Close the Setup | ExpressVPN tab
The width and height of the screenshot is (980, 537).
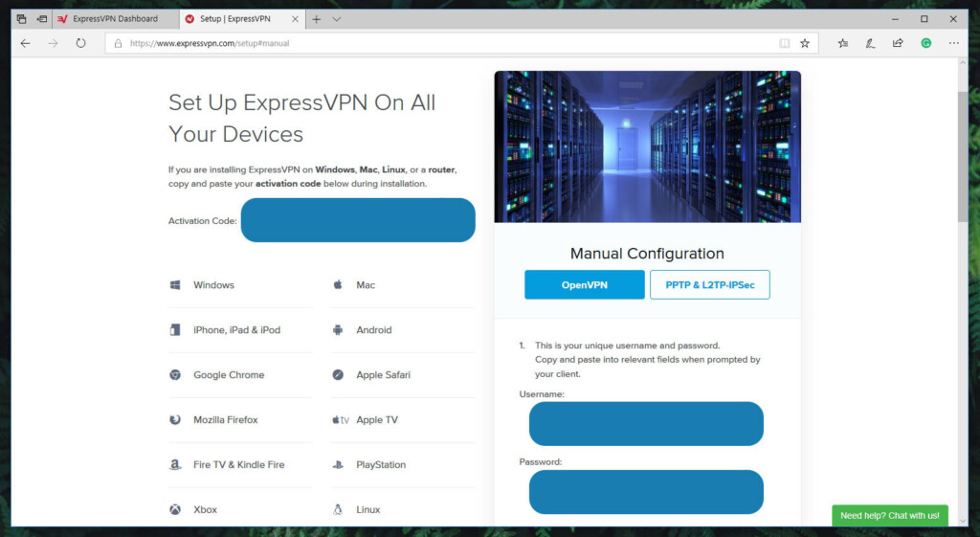pos(295,19)
